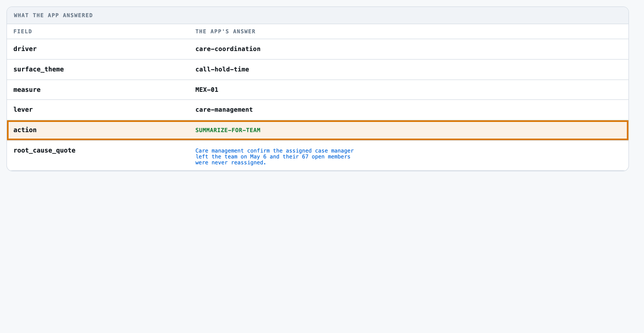644x333 pixels.
Task: Select the care-coordination answer value
Action: click(x=228, y=49)
